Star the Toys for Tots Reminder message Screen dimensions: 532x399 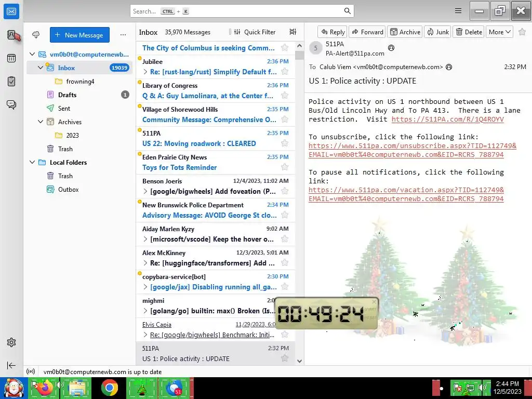coord(285,167)
